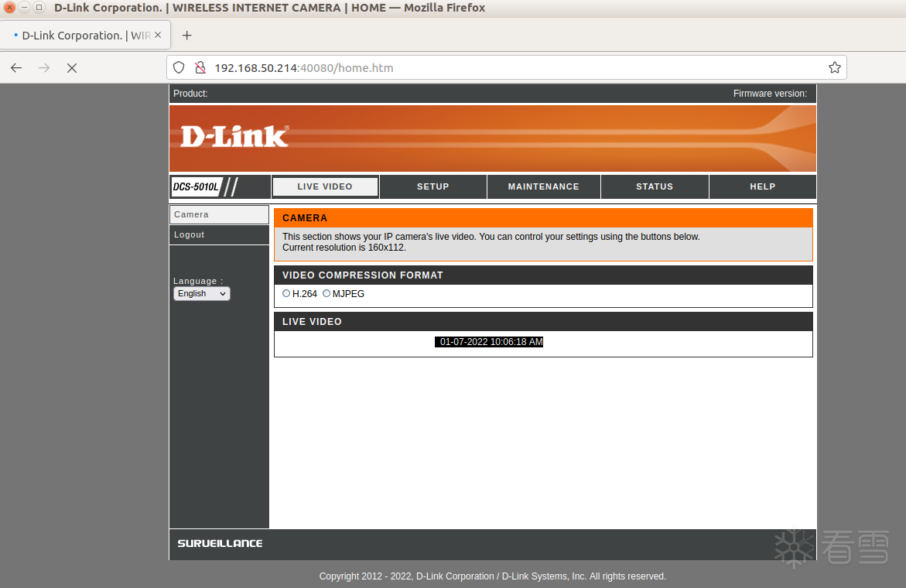The image size is (906, 588).
Task: Open the HELP tab
Action: 763,186
